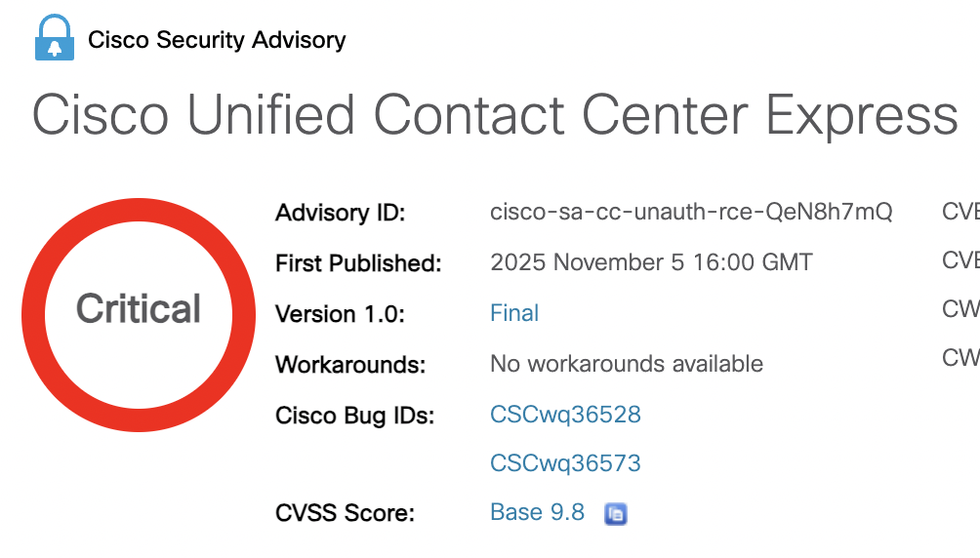Click the Advisory ID label
This screenshot has height=558, width=980.
point(340,213)
